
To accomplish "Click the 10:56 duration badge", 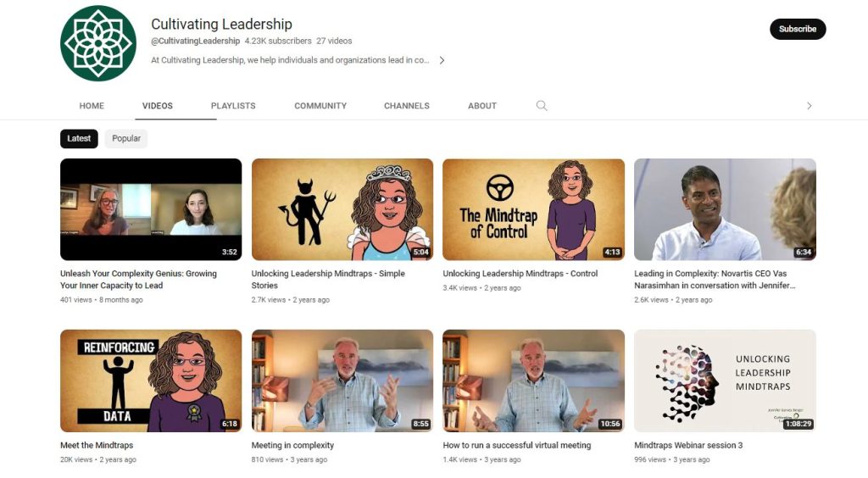I will coord(610,424).
